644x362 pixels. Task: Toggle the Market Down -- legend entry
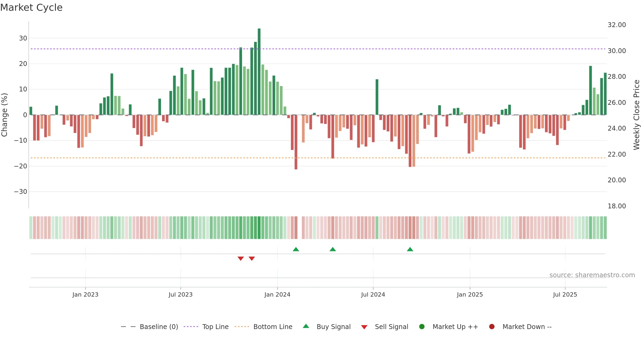[x=520, y=327]
